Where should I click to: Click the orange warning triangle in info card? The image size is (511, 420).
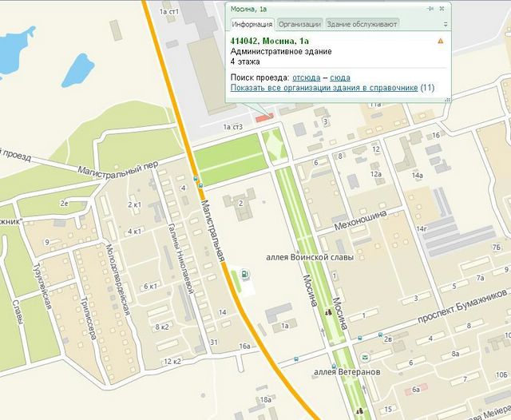click(x=440, y=40)
